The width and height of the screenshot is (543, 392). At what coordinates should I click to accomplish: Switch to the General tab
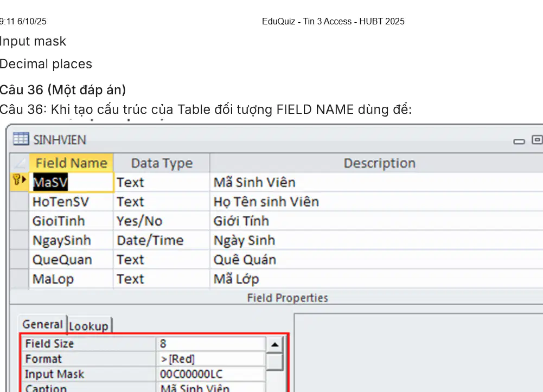tap(43, 325)
